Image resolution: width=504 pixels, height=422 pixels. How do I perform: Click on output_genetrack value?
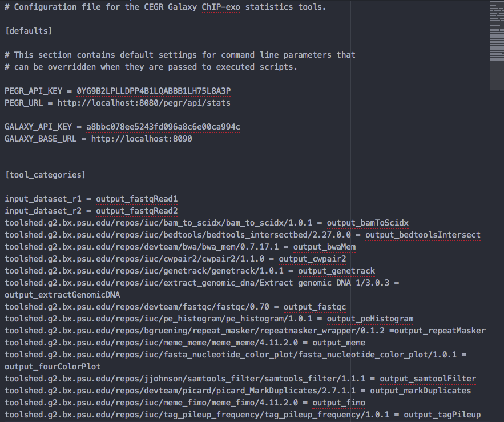[336, 271]
